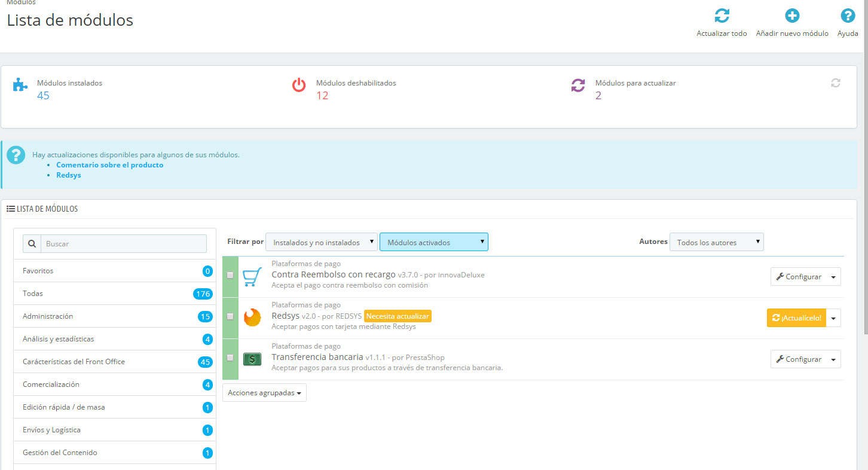Click the Añadir nuevo módulo plus icon
Screen dimensions: 868x470
pos(792,16)
